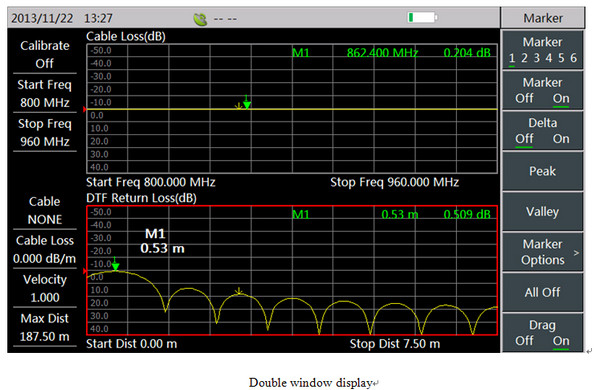Switch Delta to On

[561, 139]
